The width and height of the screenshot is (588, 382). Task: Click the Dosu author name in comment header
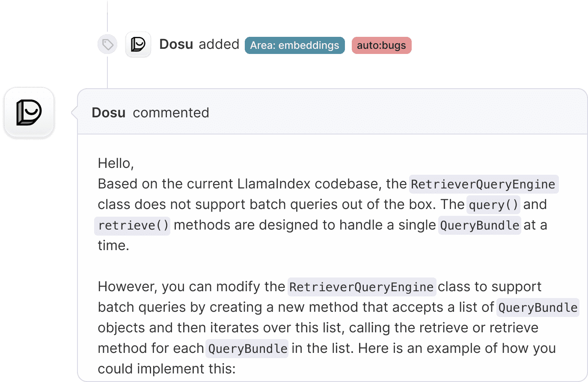click(x=109, y=113)
